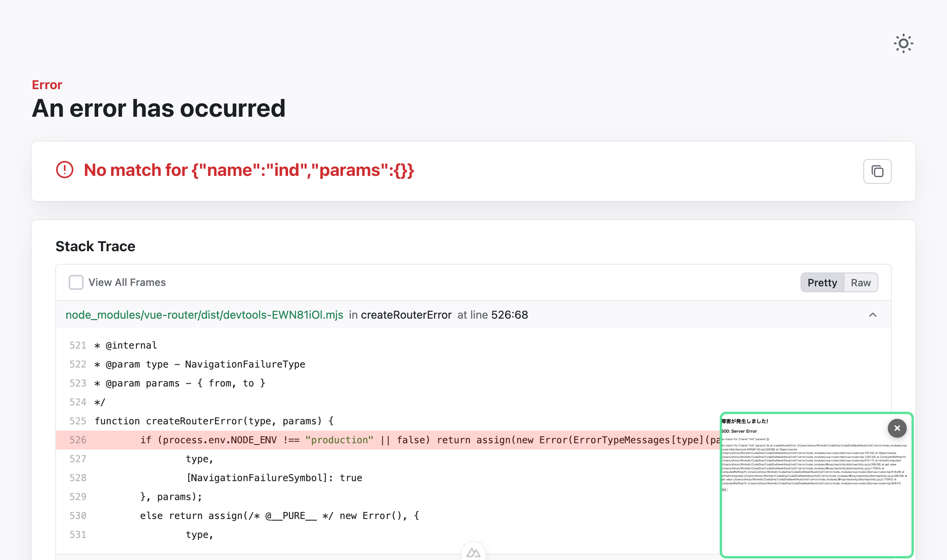Click line number 530 in code
The image size is (947, 560).
coord(78,516)
